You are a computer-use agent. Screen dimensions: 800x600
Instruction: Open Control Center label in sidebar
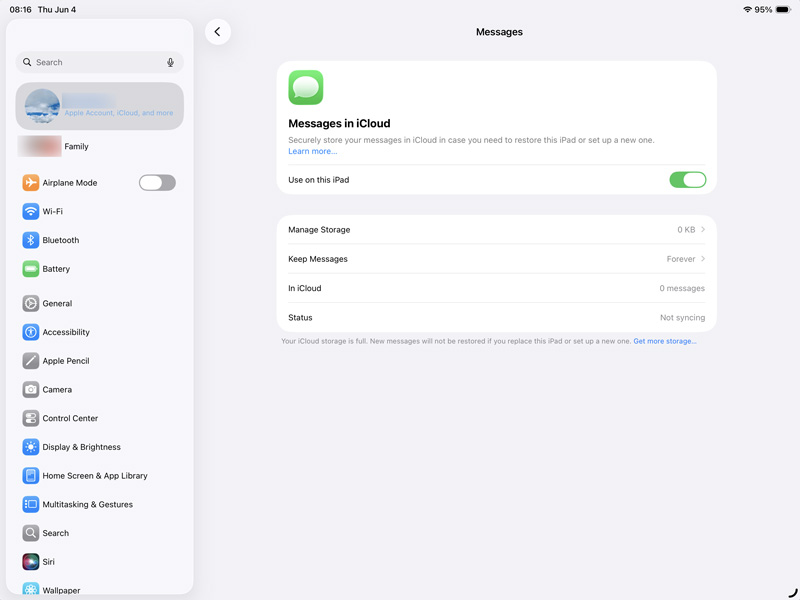click(70, 418)
